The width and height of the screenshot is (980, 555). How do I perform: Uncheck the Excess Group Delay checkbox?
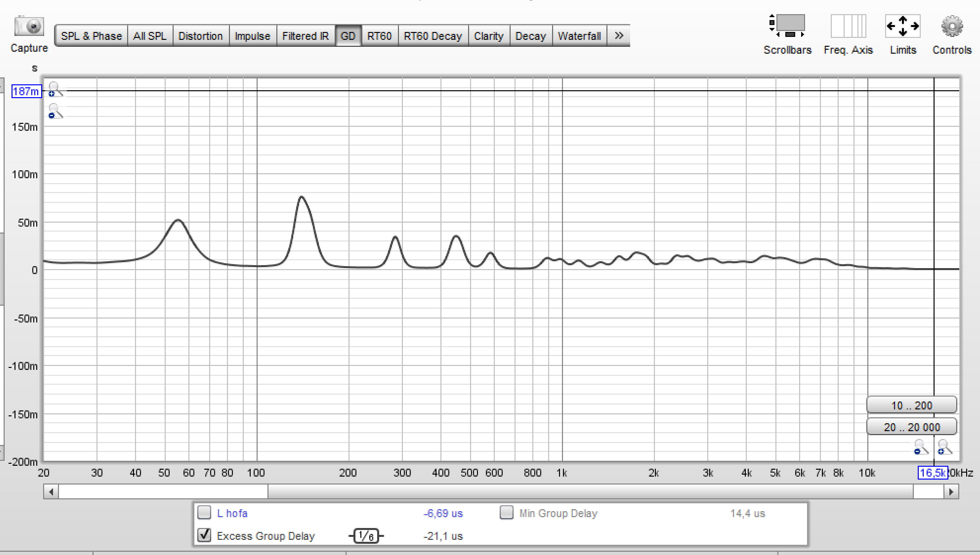pyautogui.click(x=204, y=535)
